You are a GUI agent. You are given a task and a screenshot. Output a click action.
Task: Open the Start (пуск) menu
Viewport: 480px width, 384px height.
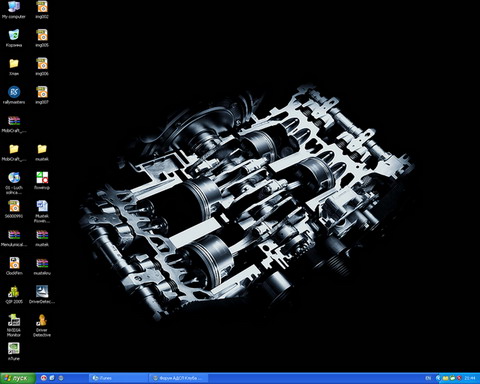point(18,378)
